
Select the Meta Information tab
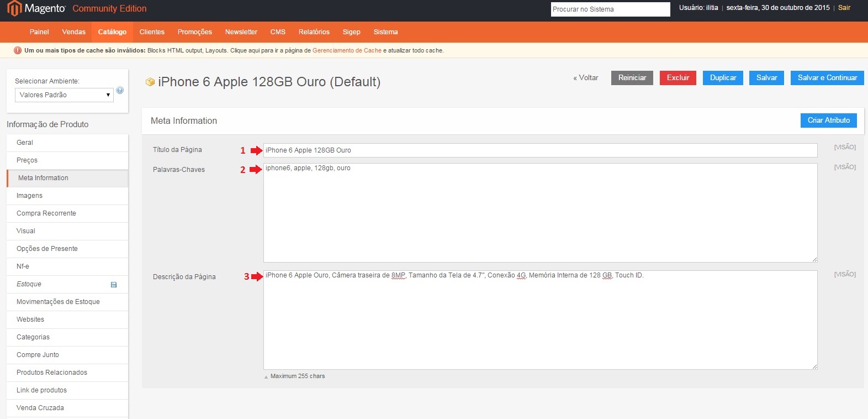tap(67, 178)
